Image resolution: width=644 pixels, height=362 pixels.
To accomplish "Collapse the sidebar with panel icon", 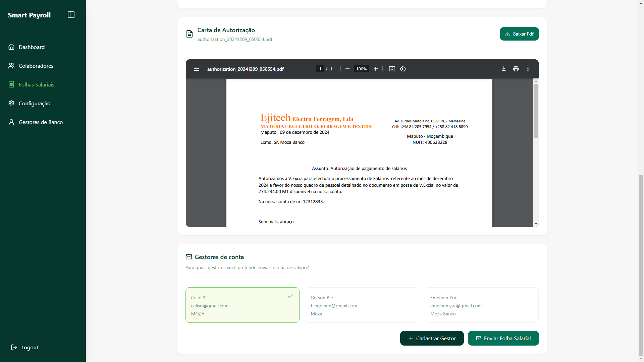I will pos(71,15).
